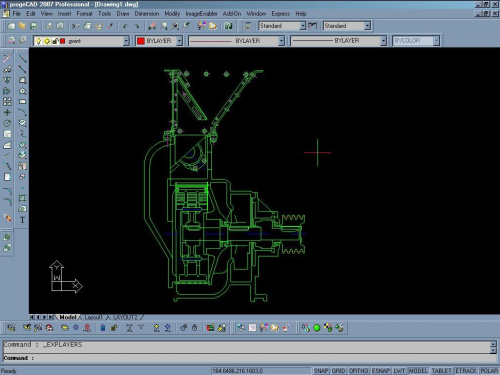Viewport: 500px width, 375px height.
Task: Click command history scroll up arrow
Action: pyautogui.click(x=493, y=344)
